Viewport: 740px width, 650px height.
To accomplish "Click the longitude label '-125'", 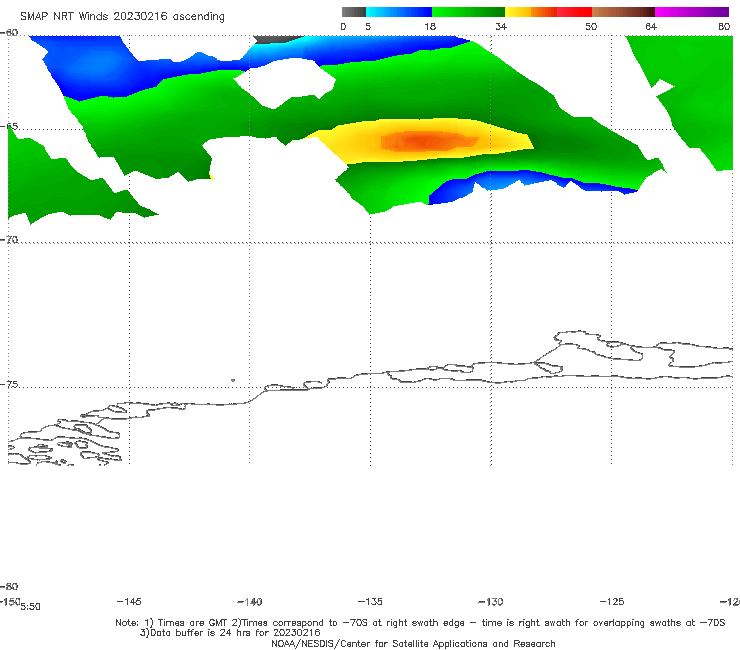I will pos(612,601).
